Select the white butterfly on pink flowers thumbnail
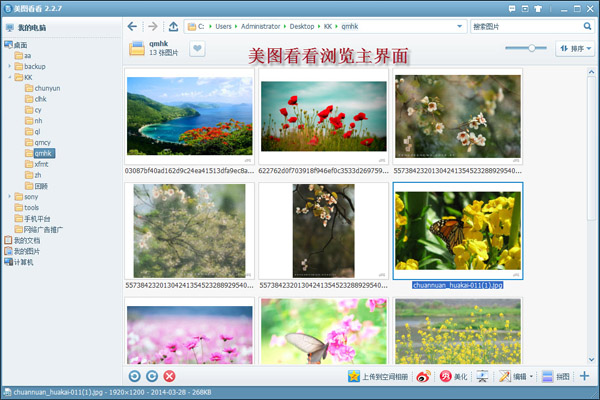This screenshot has height=400, width=600. (324, 331)
